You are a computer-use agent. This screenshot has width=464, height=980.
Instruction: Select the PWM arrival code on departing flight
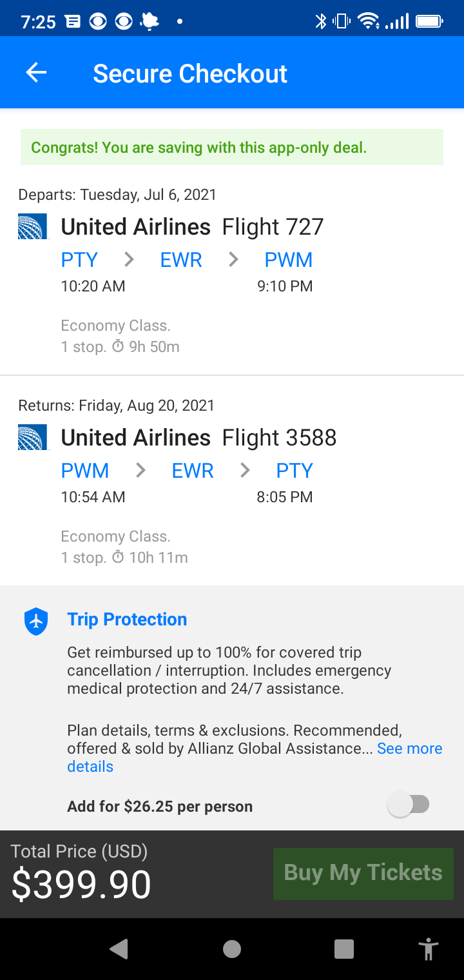point(288,260)
